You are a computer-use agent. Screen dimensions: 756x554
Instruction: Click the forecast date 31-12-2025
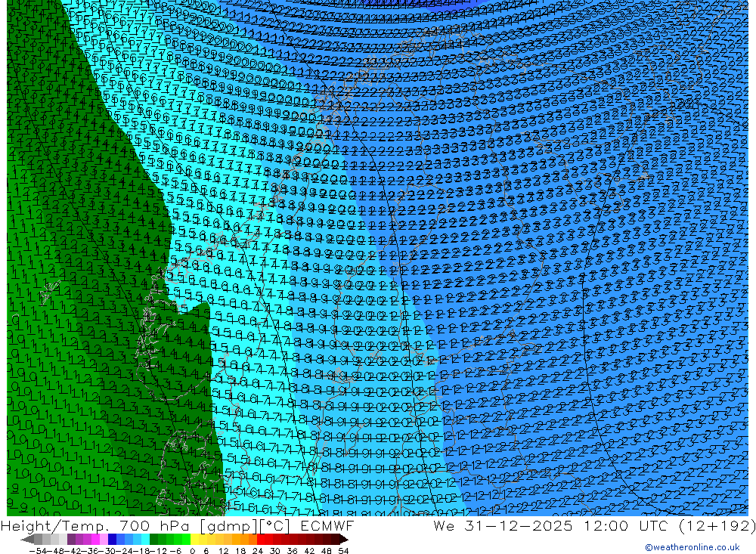click(x=519, y=525)
